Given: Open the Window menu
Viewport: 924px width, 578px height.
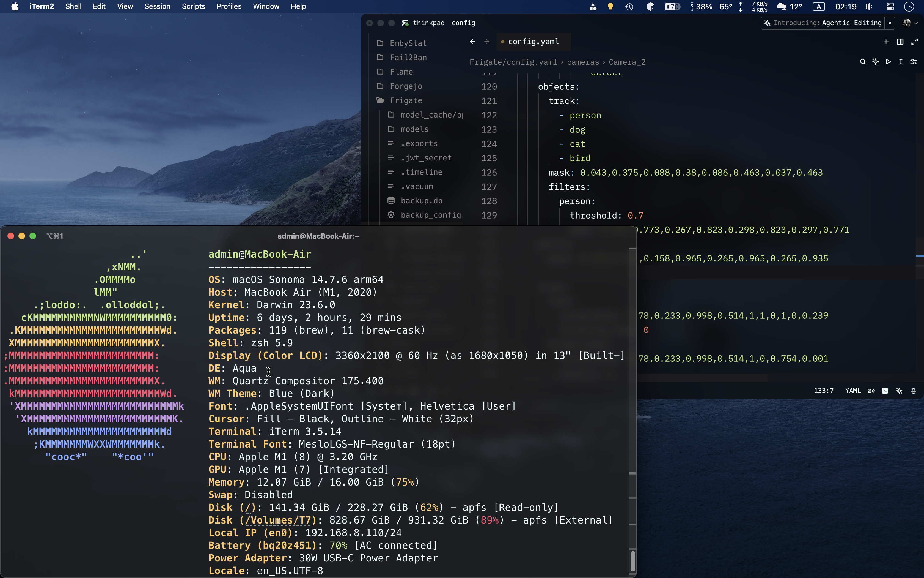Looking at the screenshot, I should click(x=266, y=7).
